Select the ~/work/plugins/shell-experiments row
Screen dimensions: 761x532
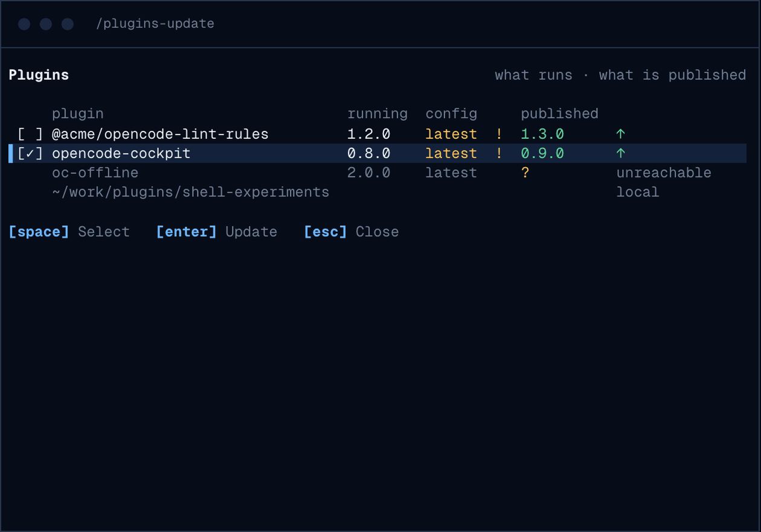pos(377,192)
